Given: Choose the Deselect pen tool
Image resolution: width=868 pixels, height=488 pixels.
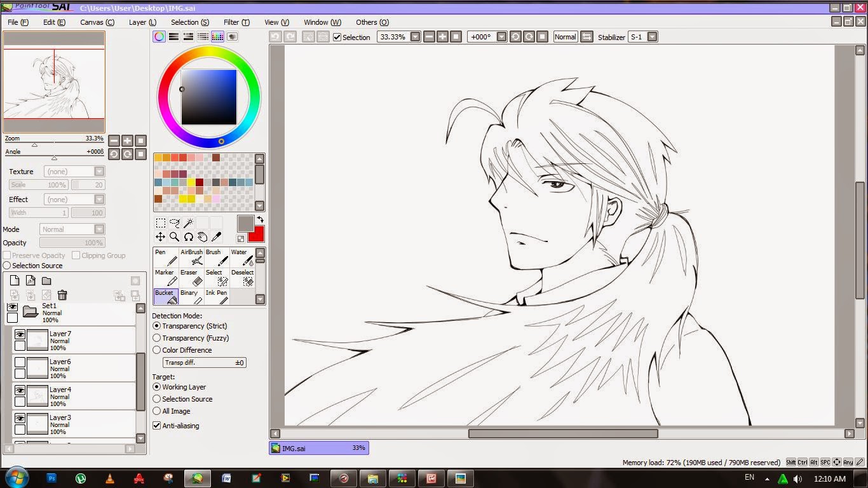Looking at the screenshot, I should pyautogui.click(x=242, y=277).
